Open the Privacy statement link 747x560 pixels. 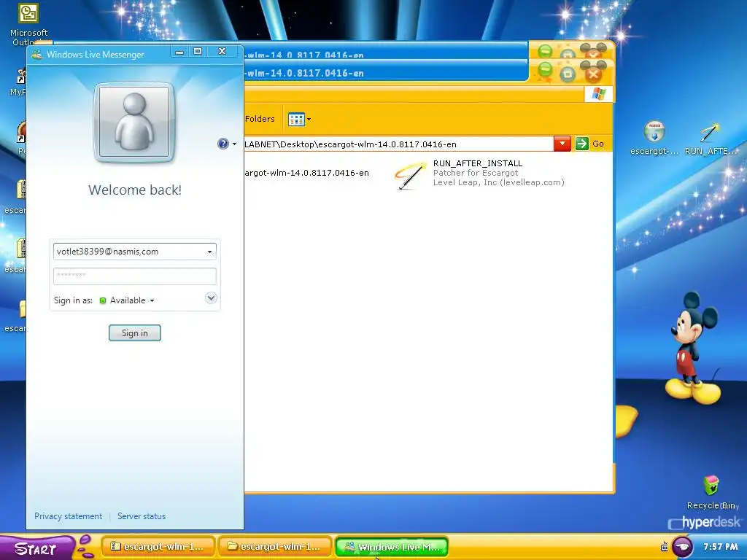pos(68,516)
